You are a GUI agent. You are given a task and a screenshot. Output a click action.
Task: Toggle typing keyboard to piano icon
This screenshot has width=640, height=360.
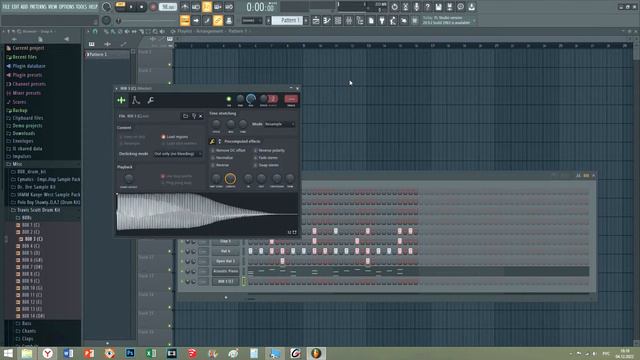pos(185,20)
